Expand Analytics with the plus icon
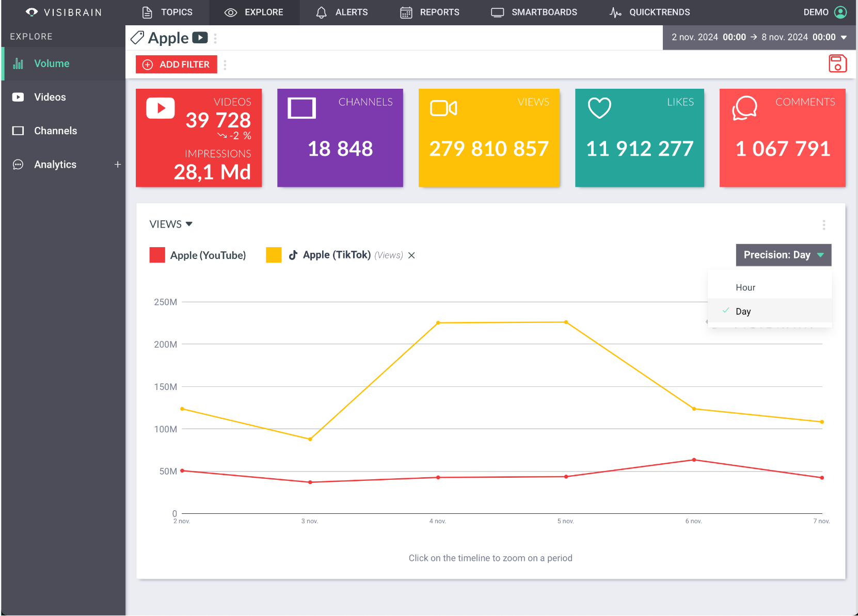858x616 pixels. [x=118, y=165]
